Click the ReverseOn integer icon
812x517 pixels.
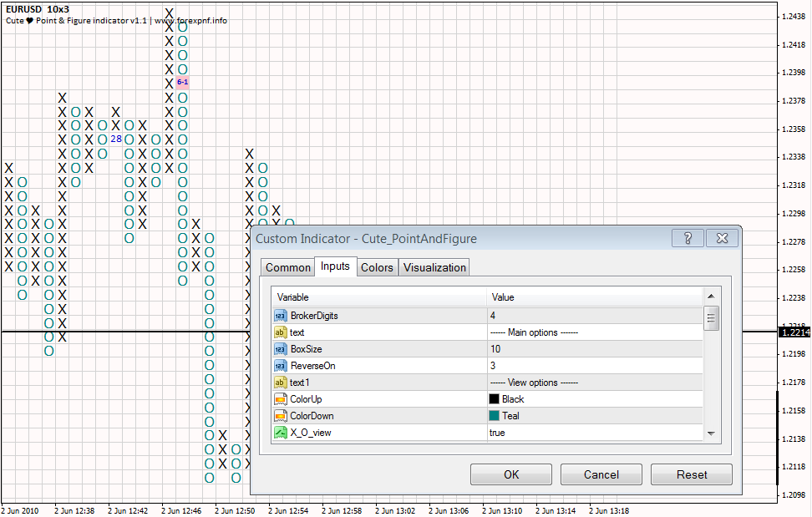click(280, 366)
